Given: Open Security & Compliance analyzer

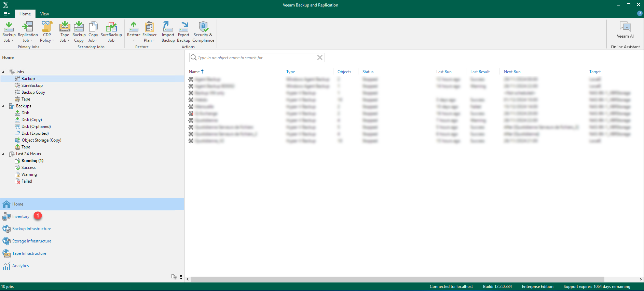Looking at the screenshot, I should coord(203,32).
